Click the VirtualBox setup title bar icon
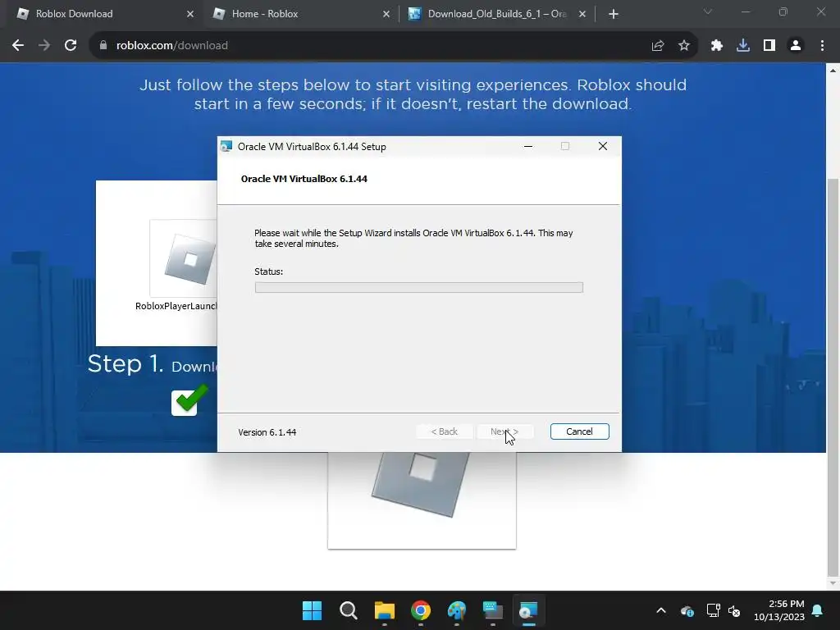 pyautogui.click(x=226, y=146)
